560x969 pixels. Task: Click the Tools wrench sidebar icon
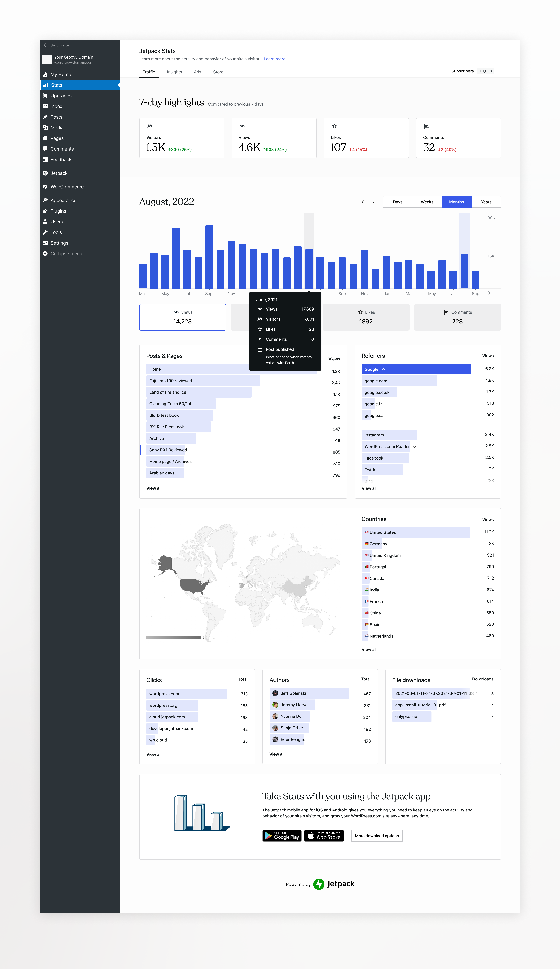click(45, 232)
